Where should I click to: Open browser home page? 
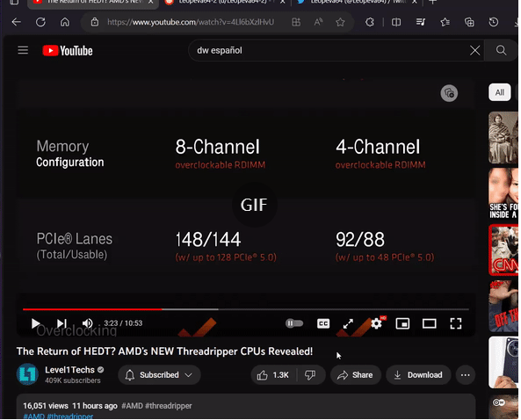pos(65,22)
